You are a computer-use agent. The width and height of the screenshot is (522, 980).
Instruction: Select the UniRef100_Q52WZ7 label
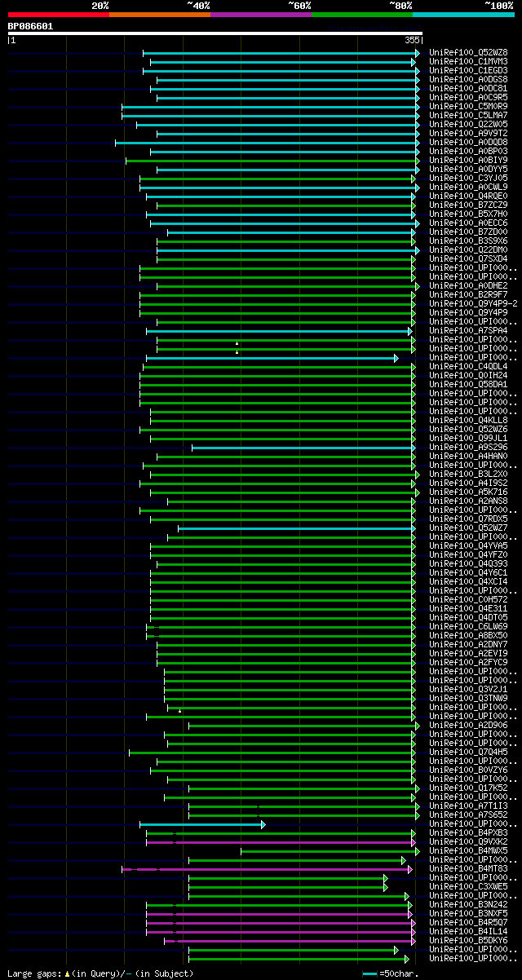tap(468, 528)
